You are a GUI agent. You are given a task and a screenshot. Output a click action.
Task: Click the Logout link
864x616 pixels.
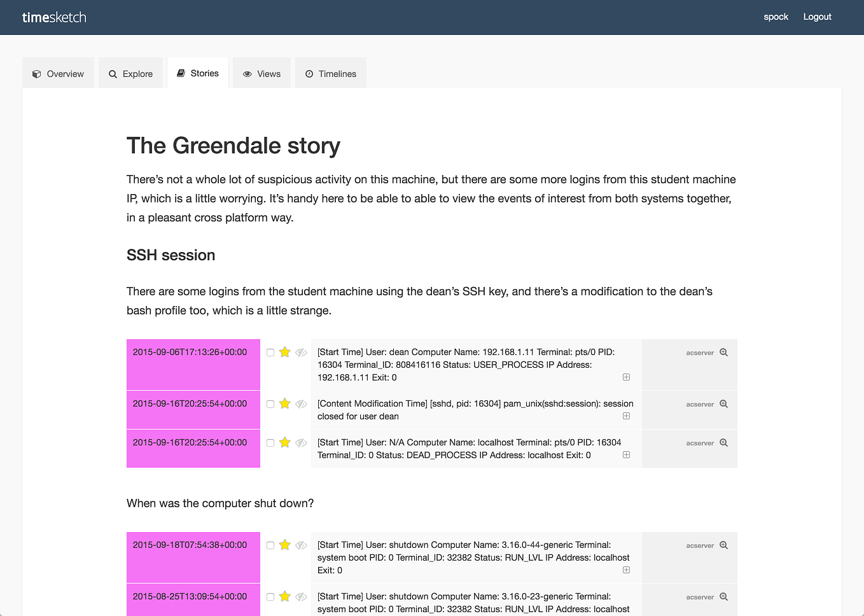click(x=817, y=17)
